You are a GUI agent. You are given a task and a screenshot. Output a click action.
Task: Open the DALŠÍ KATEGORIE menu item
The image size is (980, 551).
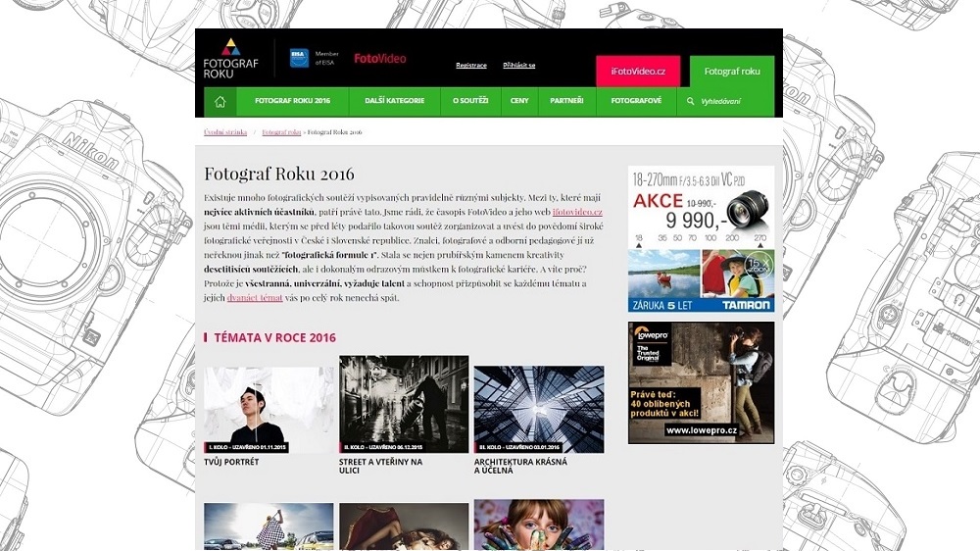(394, 101)
